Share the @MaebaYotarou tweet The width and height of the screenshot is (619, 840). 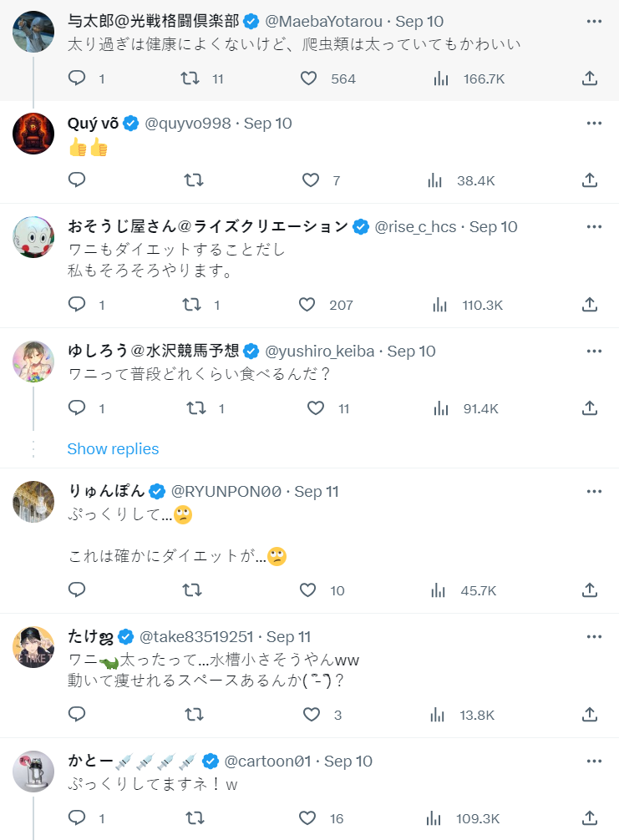tap(589, 78)
